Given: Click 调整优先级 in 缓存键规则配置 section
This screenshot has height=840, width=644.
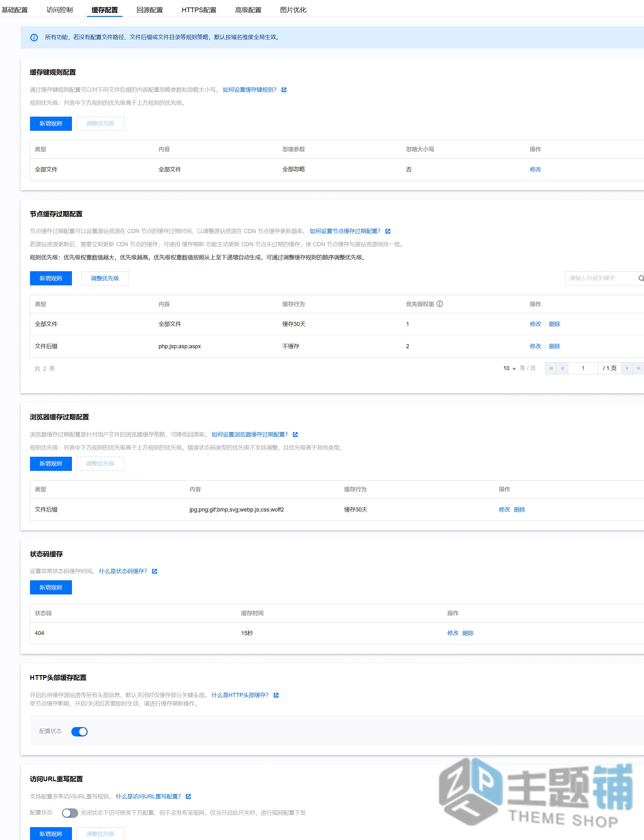Looking at the screenshot, I should click(100, 124).
